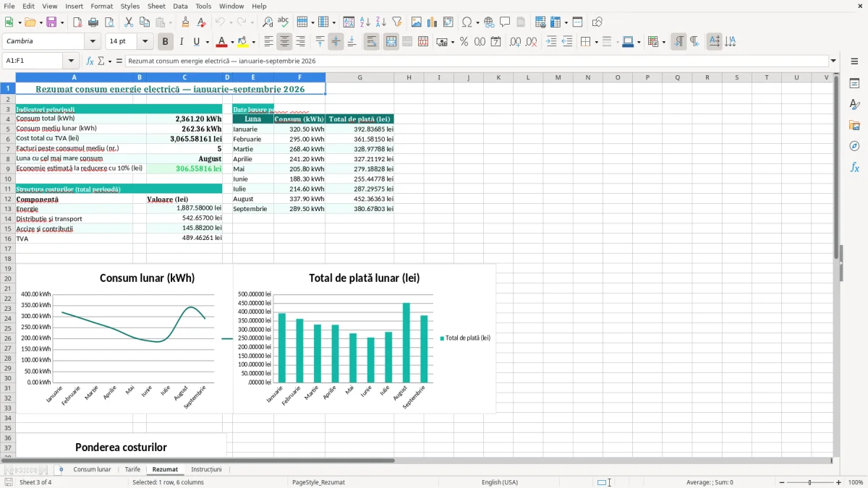Open Special Character dropdown arrow
The width and height of the screenshot is (868, 488).
click(x=477, y=23)
